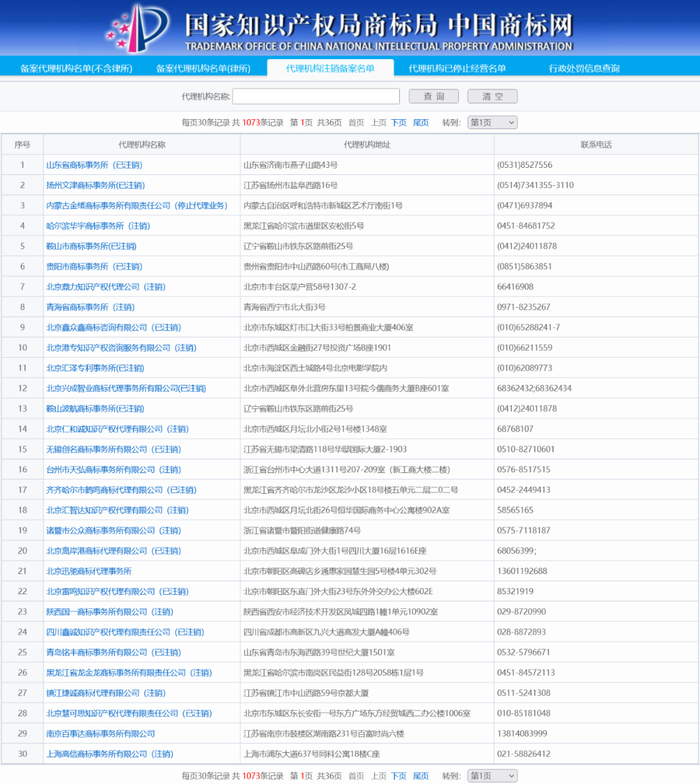Open the top 第1页 page dropdown
The image size is (700, 784).
pyautogui.click(x=492, y=122)
